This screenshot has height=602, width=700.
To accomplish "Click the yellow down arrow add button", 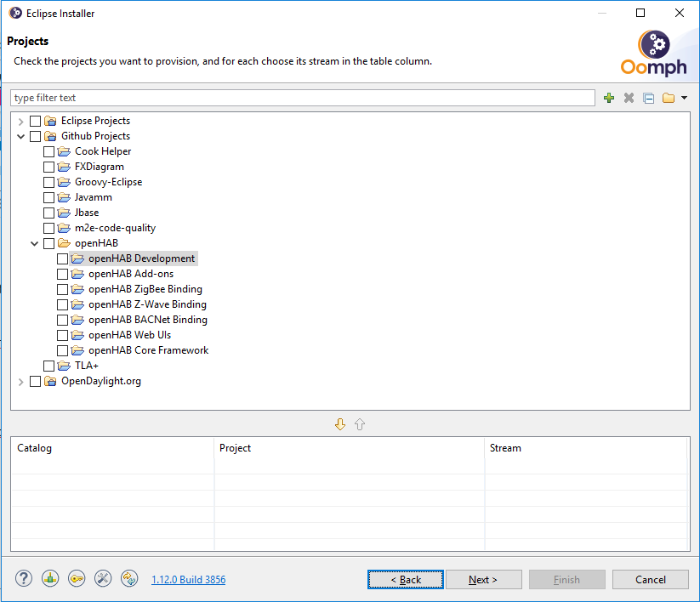I will [x=340, y=424].
